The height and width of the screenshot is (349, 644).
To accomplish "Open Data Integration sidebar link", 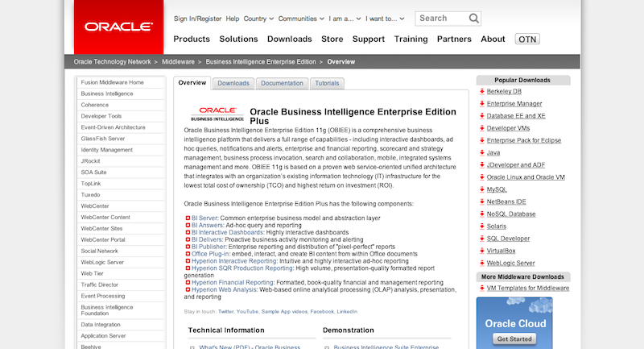I will click(101, 324).
